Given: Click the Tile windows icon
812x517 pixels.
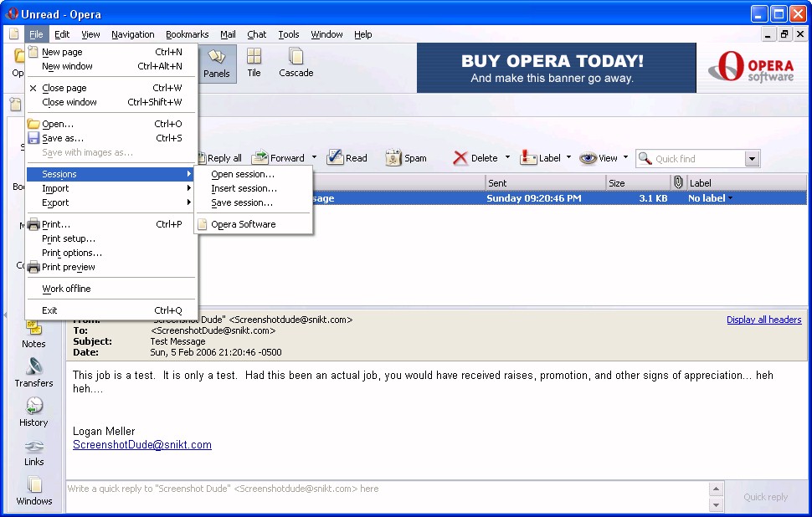Looking at the screenshot, I should click(254, 57).
